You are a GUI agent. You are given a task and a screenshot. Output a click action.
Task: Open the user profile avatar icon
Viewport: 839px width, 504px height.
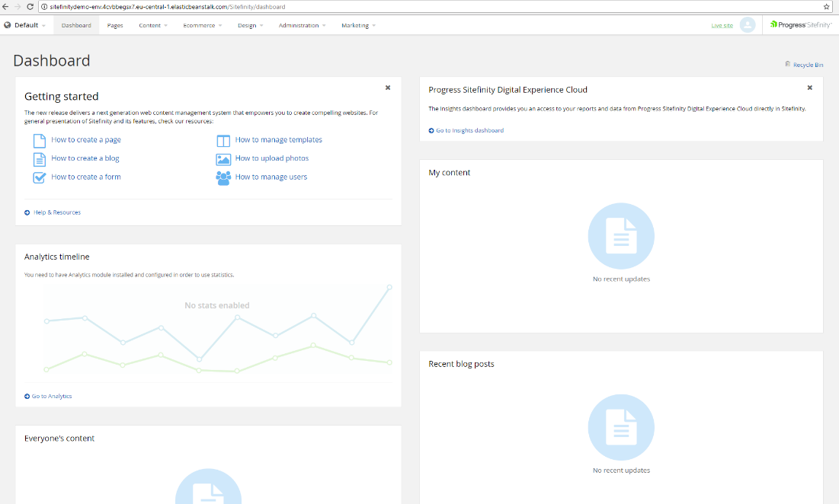pos(748,25)
